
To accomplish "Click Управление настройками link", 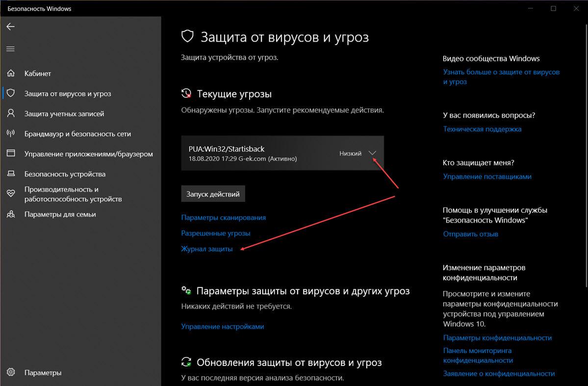I will [222, 326].
